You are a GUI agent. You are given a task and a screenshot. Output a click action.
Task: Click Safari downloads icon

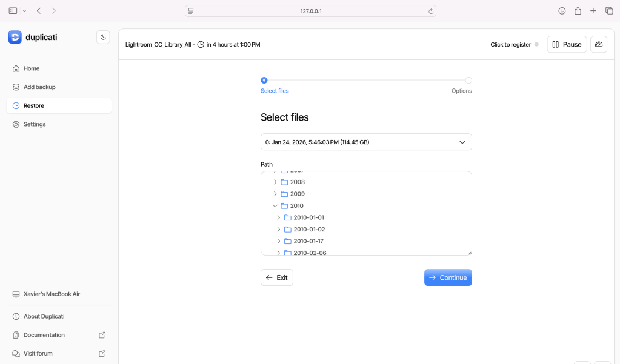coord(562,11)
